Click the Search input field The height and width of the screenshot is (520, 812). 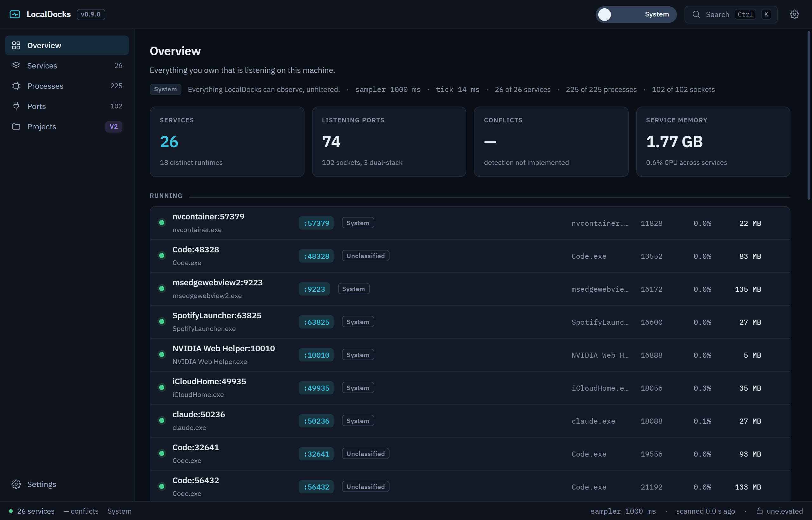pos(731,14)
